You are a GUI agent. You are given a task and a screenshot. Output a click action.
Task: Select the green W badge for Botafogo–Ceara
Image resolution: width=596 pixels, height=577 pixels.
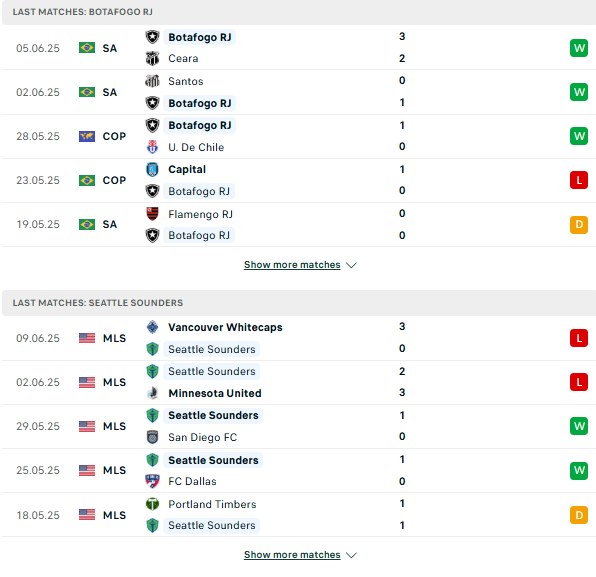[x=579, y=48]
